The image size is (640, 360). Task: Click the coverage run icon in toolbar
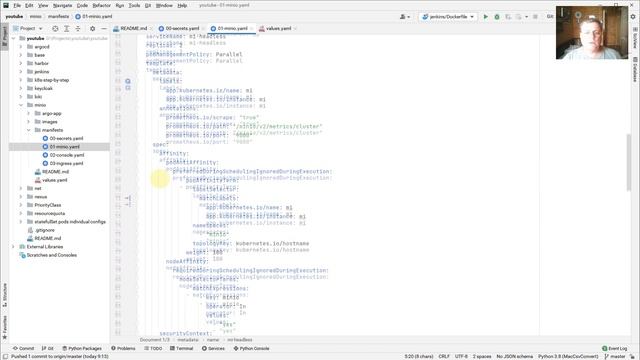pyautogui.click(x=508, y=17)
